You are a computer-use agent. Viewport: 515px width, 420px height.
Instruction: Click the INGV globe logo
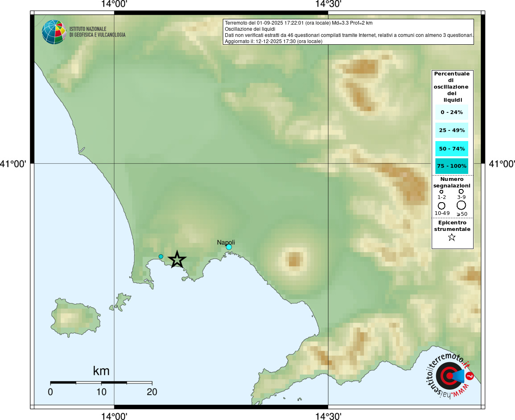coord(54,32)
